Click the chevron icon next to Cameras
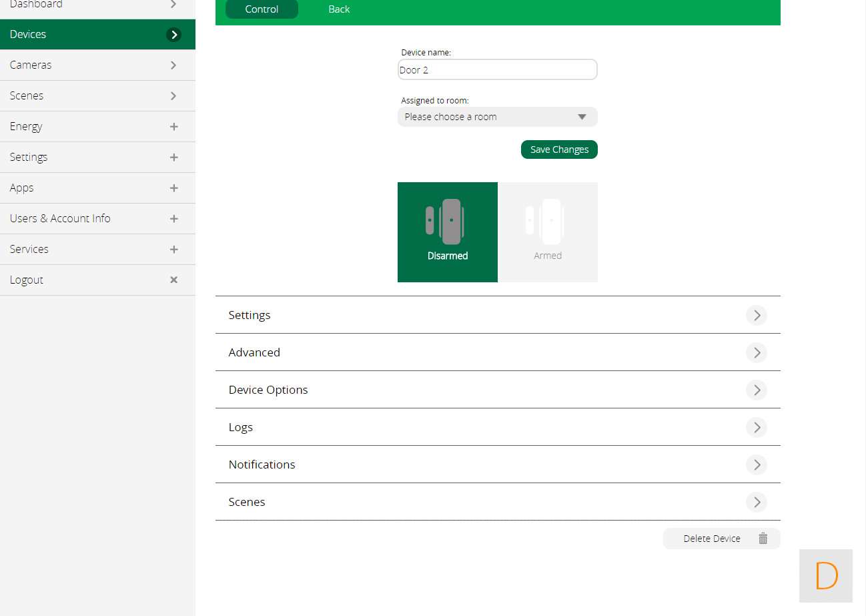 coord(173,65)
